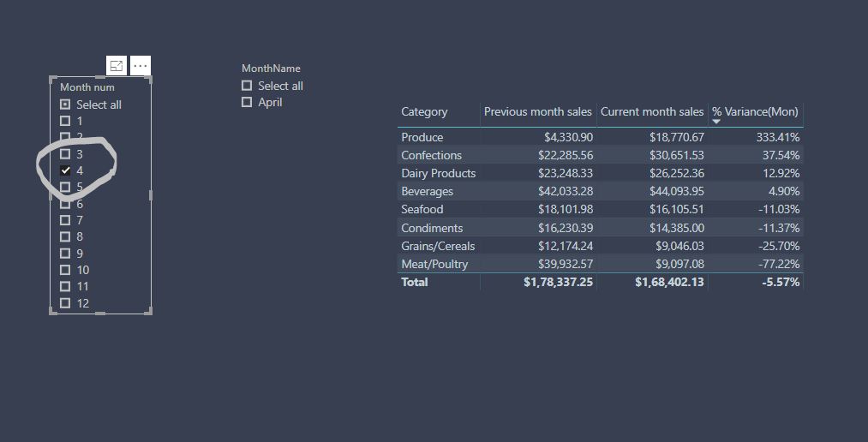Click the $1,78,337.25 total previous sales

(x=558, y=282)
